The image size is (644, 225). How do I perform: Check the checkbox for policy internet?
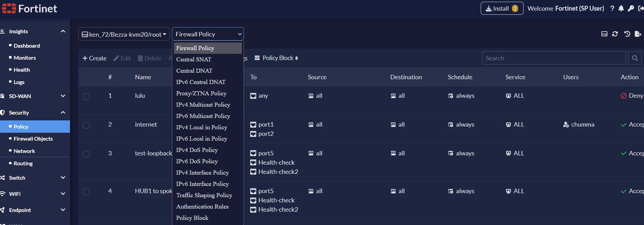click(86, 125)
